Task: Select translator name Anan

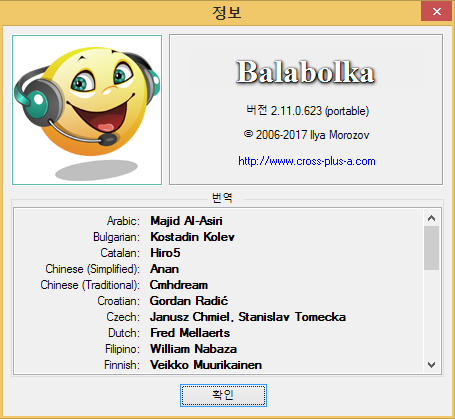Action: tap(164, 269)
